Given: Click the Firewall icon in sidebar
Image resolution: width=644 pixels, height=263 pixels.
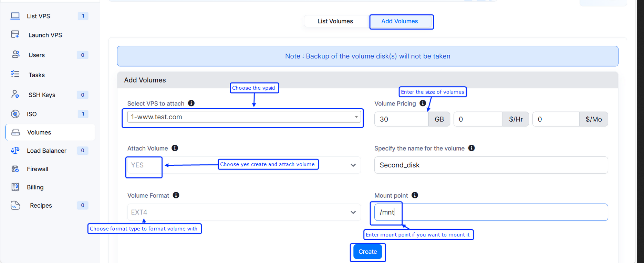Looking at the screenshot, I should [x=15, y=169].
